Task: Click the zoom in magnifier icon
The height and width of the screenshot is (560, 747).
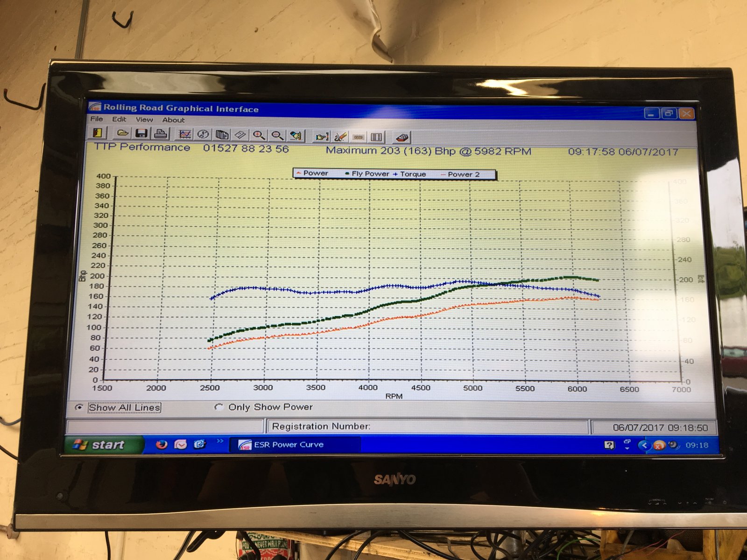Action: [x=259, y=135]
